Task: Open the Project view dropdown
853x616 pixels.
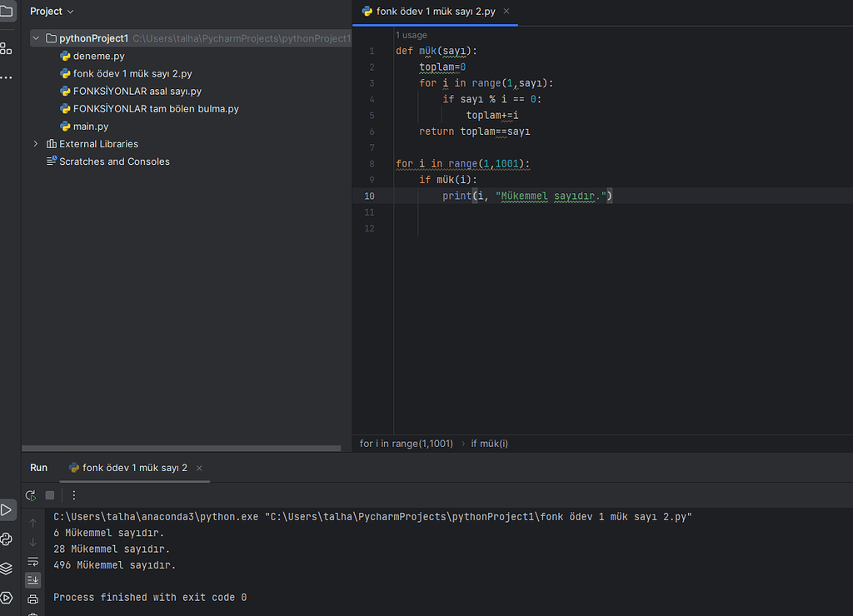Action: [x=52, y=12]
